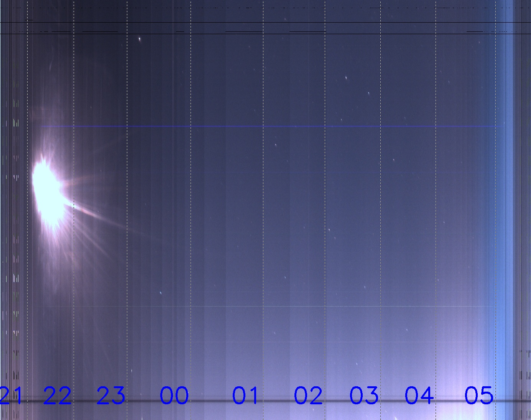Click the horizontal blue line across the sky
This screenshot has height=420, width=531.
click(268, 126)
